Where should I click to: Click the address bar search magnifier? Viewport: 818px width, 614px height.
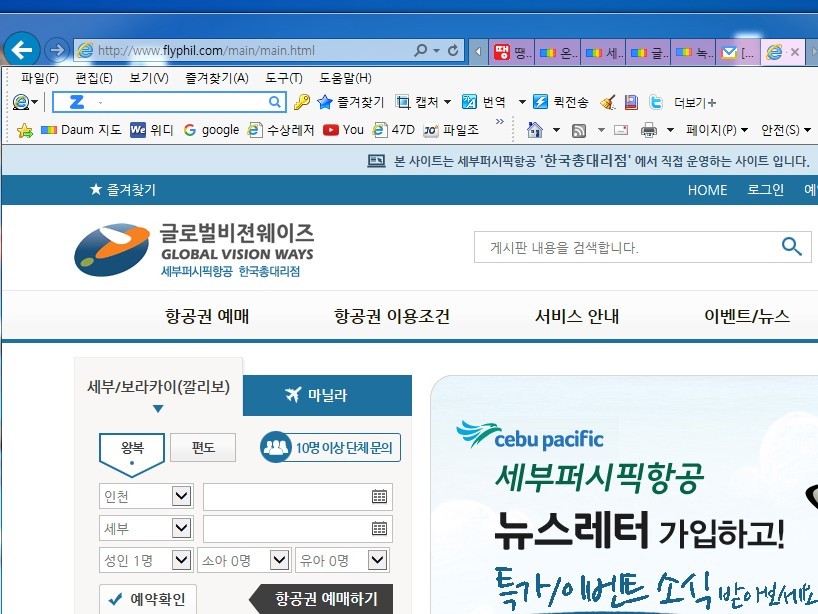(x=420, y=50)
